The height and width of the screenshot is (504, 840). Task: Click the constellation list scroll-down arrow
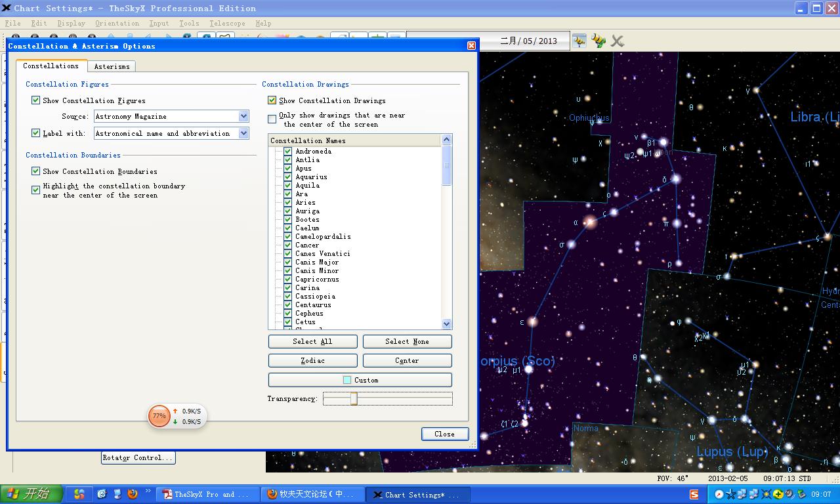[447, 324]
